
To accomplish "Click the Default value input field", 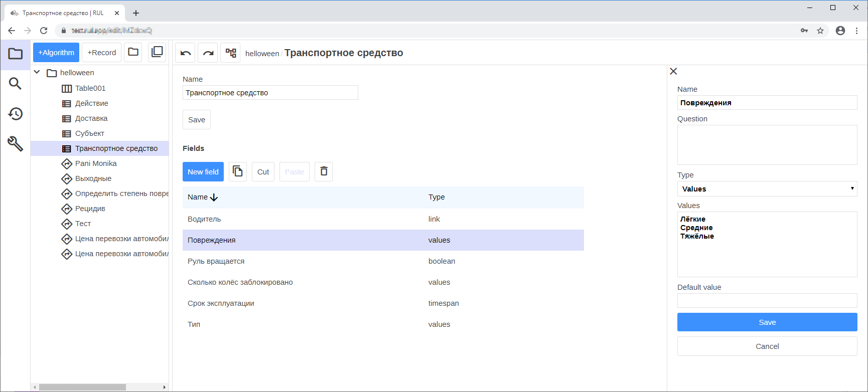I will [767, 301].
